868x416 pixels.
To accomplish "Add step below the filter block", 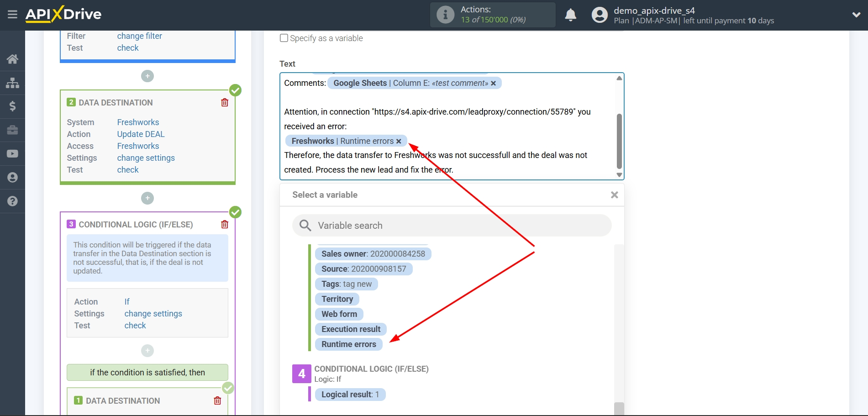I will [147, 76].
